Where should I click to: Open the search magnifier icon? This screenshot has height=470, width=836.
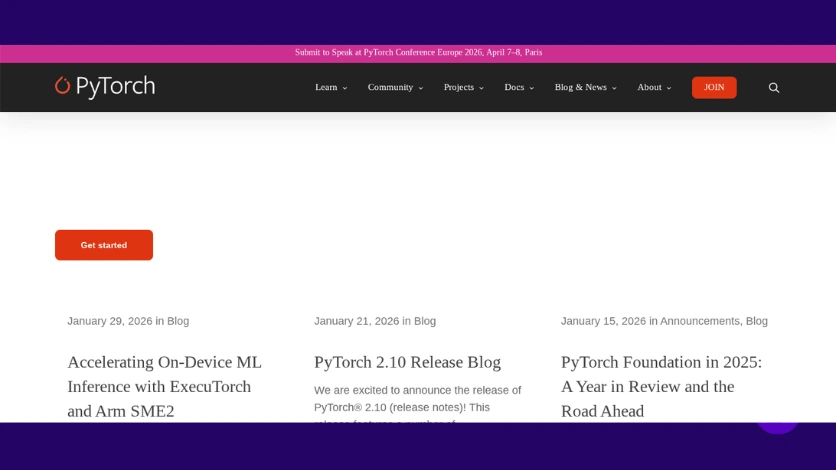774,87
